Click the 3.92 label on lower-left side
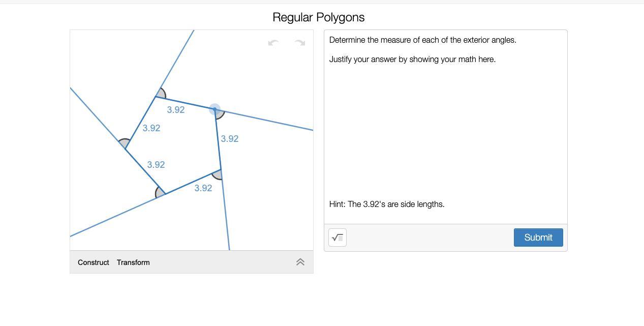The height and width of the screenshot is (326, 644). [156, 165]
